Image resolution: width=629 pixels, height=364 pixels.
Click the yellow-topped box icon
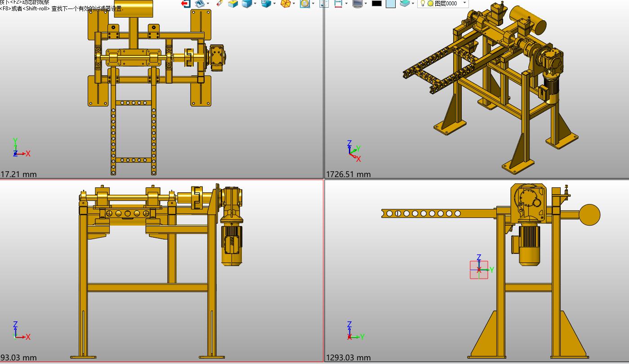coord(233,3)
